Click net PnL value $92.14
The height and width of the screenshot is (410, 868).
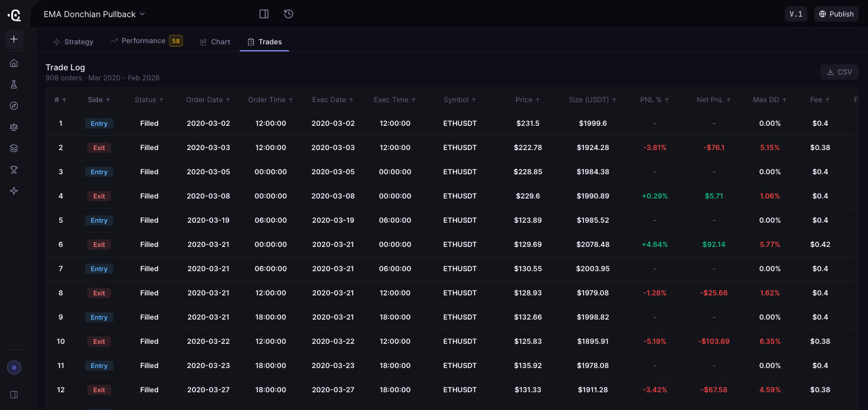[714, 245]
